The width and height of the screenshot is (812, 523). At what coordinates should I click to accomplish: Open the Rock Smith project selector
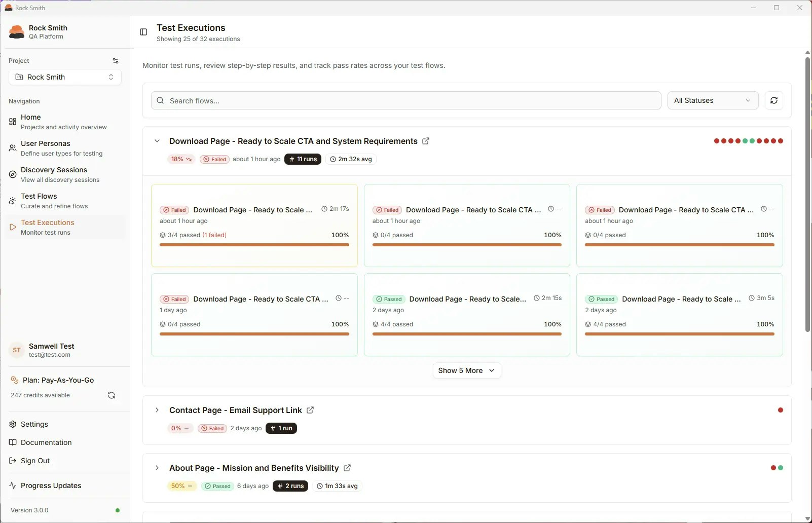pos(65,77)
